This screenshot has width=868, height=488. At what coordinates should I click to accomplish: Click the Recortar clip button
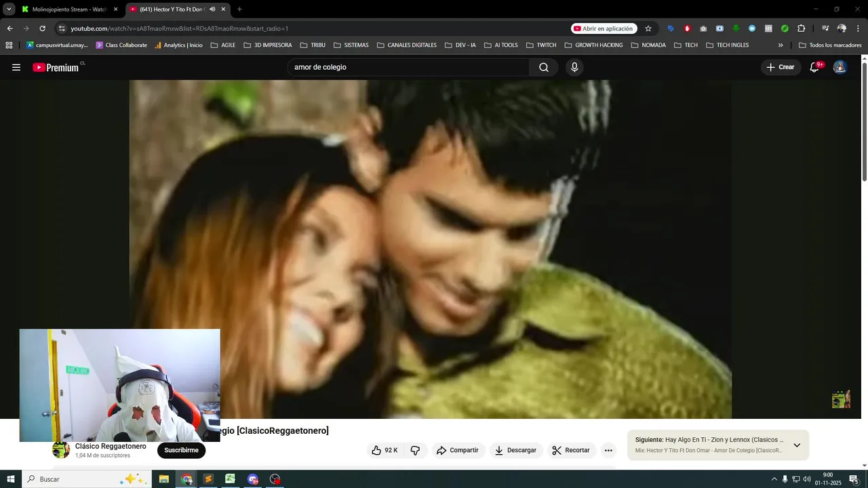click(572, 450)
